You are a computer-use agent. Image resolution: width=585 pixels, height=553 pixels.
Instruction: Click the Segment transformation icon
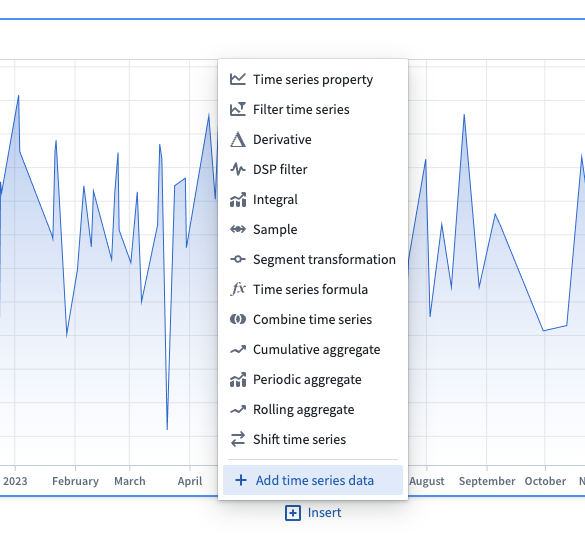pos(238,259)
